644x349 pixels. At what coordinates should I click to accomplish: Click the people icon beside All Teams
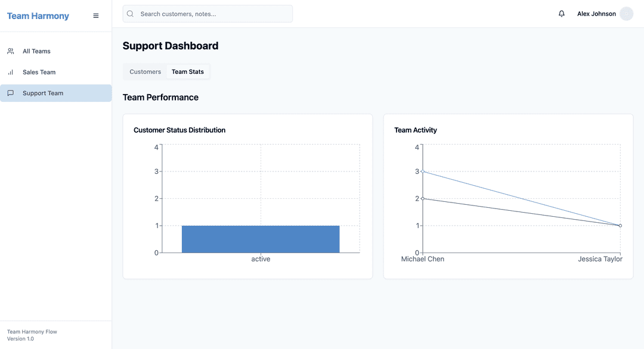click(11, 51)
